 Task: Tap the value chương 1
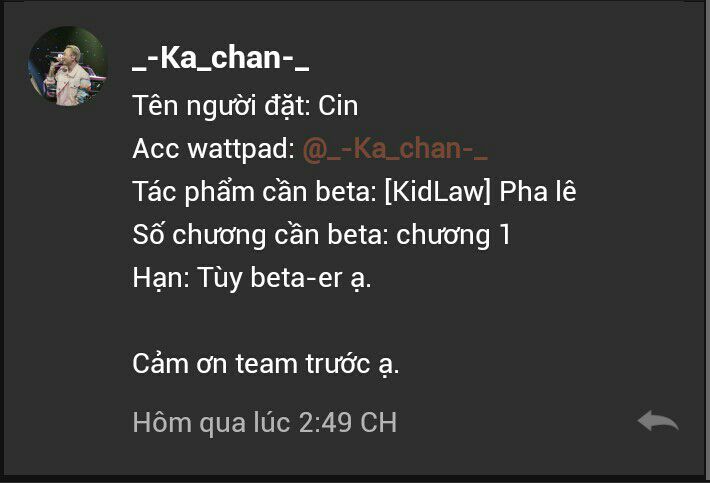(x=454, y=235)
